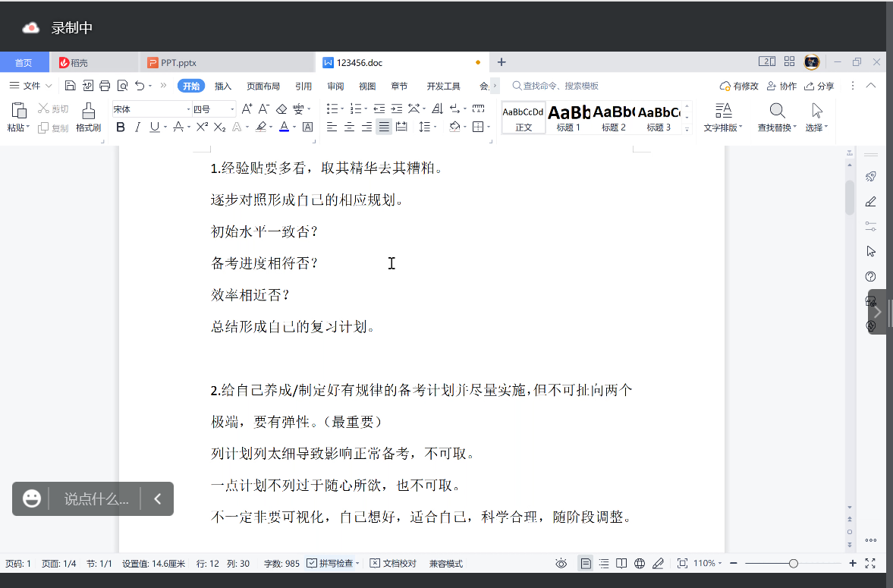Toggle 拼写检查 (spell check) in status bar

click(x=332, y=563)
